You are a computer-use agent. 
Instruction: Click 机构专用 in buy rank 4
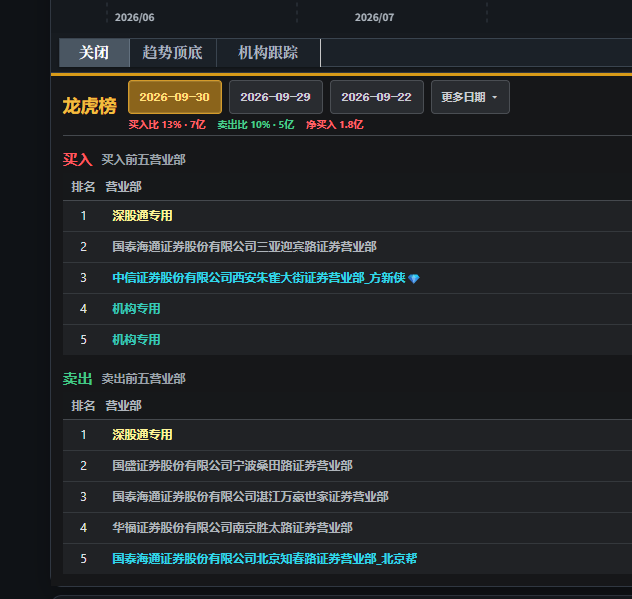(136, 309)
